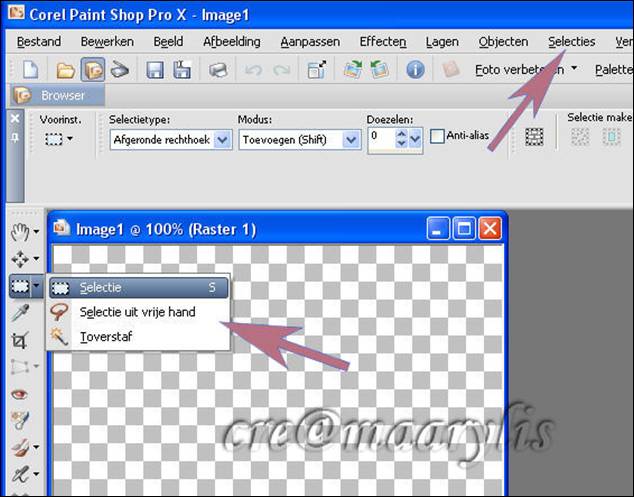Open a file with folder icon

[x=65, y=70]
